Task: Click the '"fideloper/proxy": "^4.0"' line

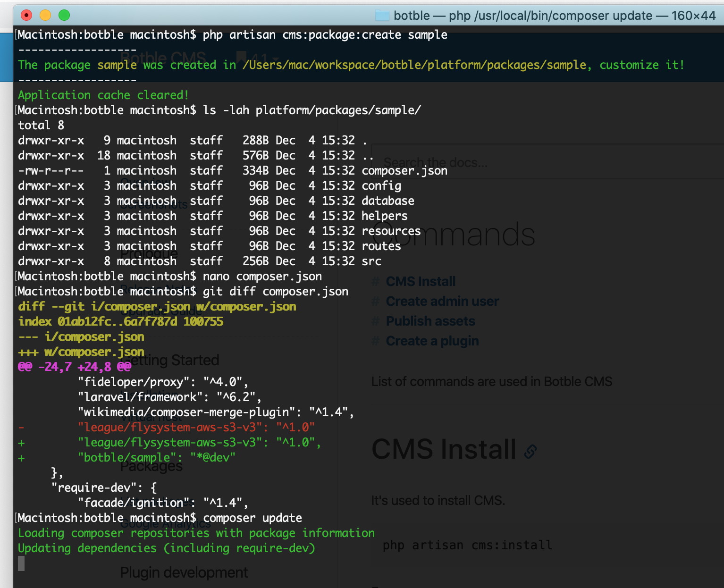Action: point(163,382)
